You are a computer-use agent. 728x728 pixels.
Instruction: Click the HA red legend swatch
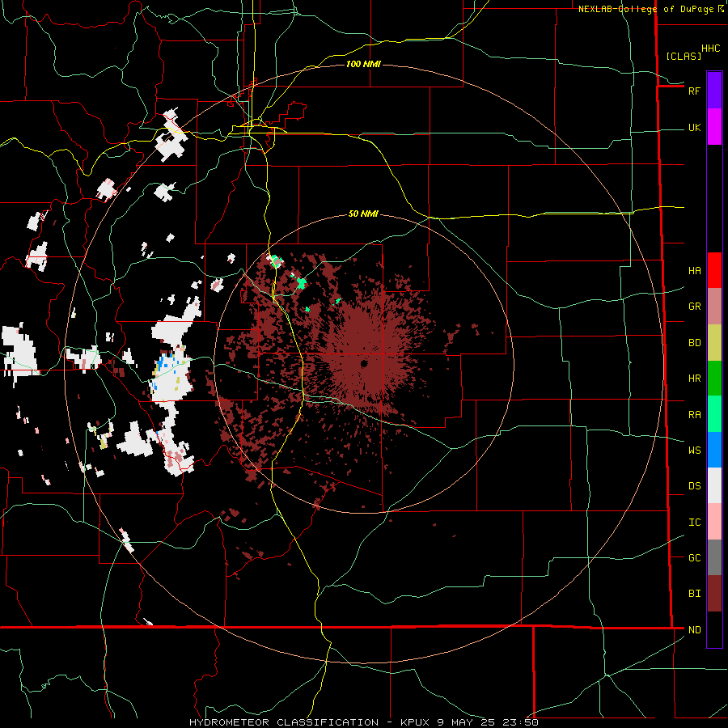coord(714,270)
